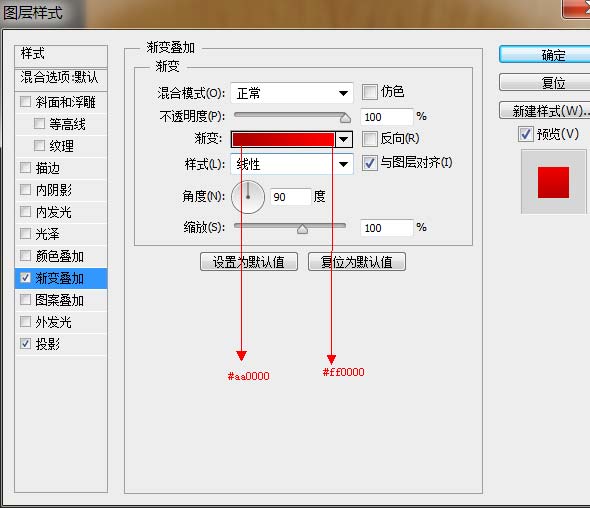Uncheck the 预览(V) preview checkbox
The height and width of the screenshot is (508, 590).
pyautogui.click(x=526, y=134)
